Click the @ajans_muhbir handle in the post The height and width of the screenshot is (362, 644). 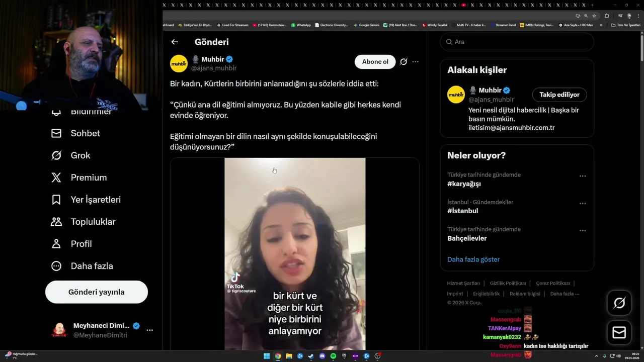(x=214, y=68)
